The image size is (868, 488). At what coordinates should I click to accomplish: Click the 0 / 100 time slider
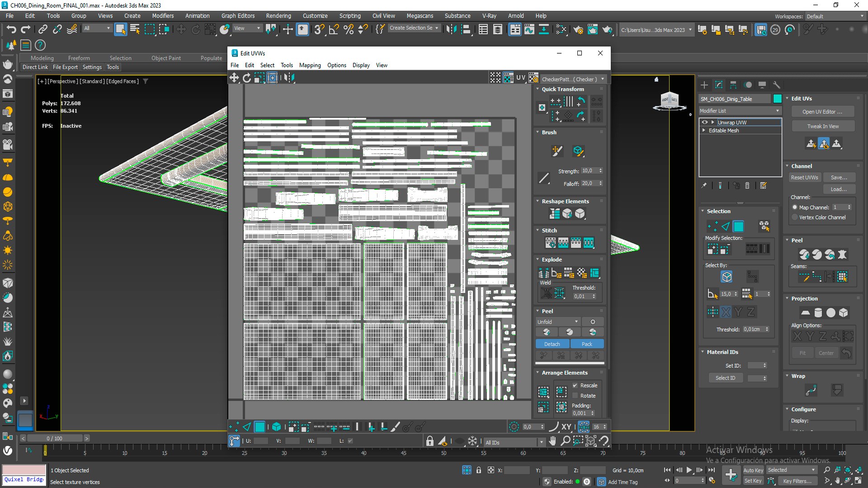(55, 438)
